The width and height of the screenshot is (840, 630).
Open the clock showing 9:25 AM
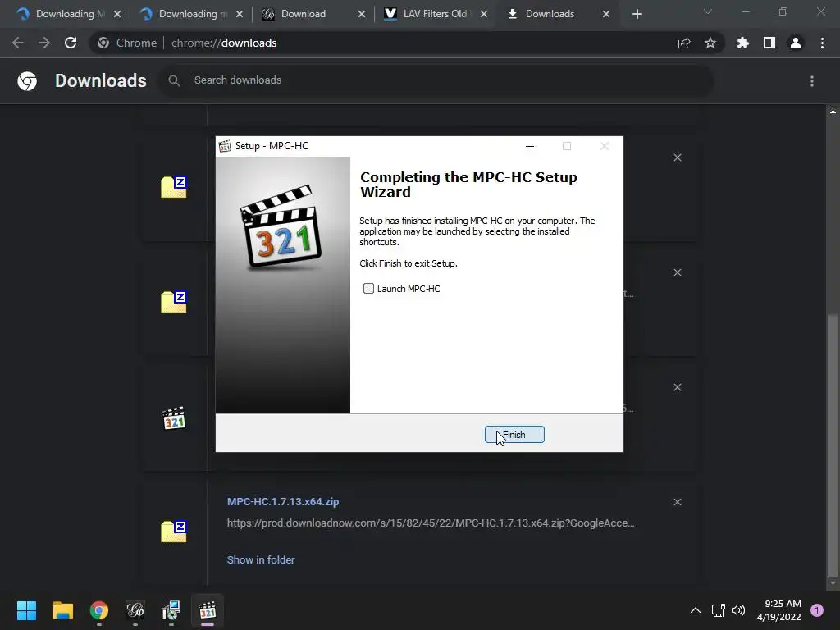(x=779, y=610)
